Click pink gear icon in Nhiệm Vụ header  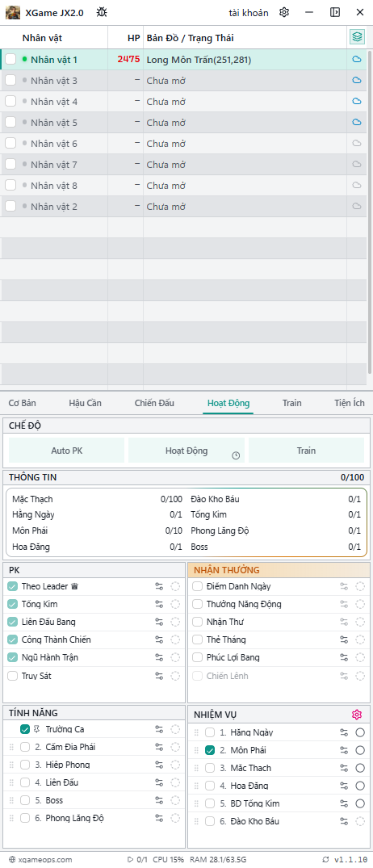coord(356,714)
